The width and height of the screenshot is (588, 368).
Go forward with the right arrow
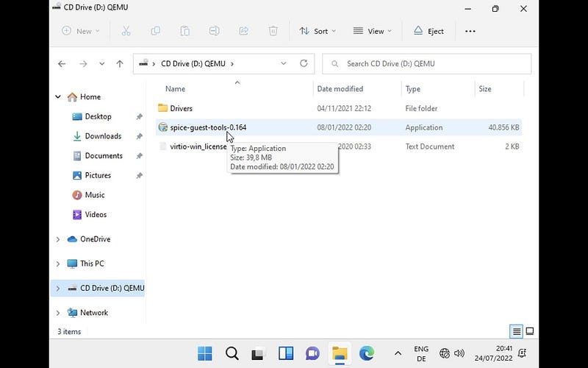pos(83,64)
